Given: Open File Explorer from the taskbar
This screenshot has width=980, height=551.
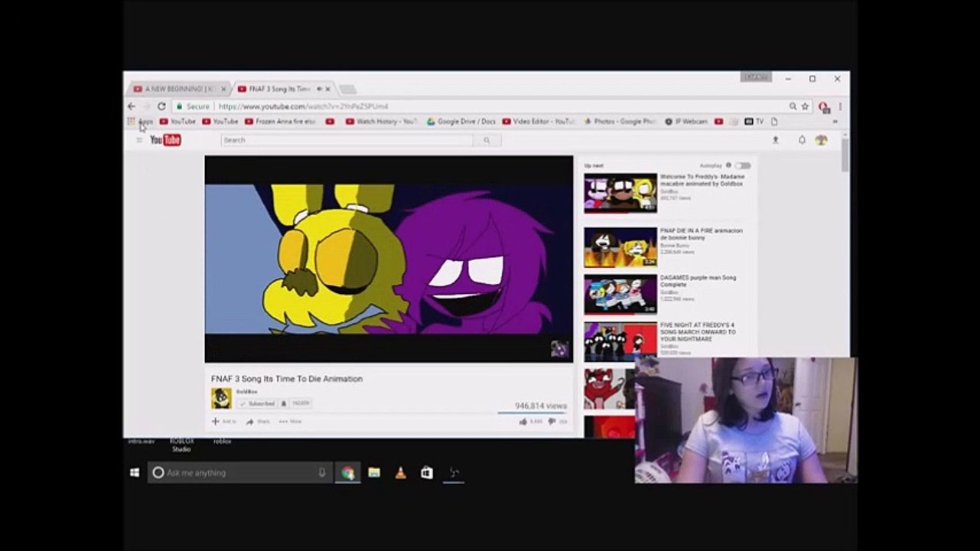Looking at the screenshot, I should point(374,473).
